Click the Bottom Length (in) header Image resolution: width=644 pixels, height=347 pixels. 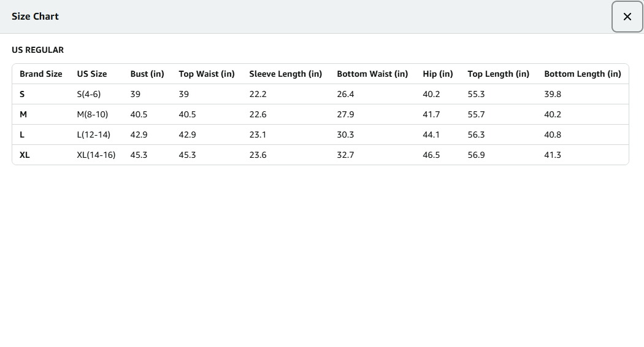tap(582, 74)
